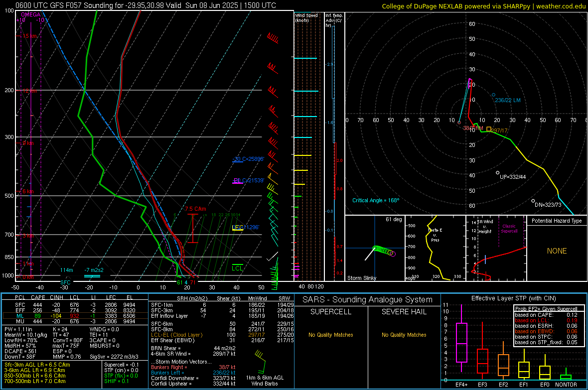Click the based on STP_fixed: 0.05 line
This screenshot has height=390, width=588.
coord(546,342)
